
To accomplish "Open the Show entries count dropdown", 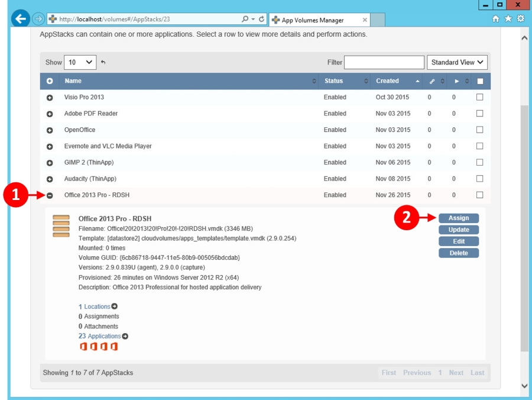I will click(x=80, y=62).
